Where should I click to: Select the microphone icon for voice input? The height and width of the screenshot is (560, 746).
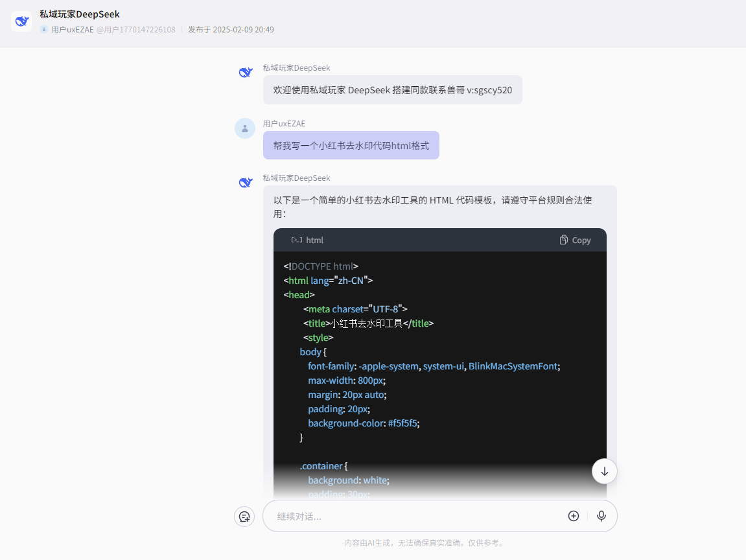pyautogui.click(x=601, y=516)
